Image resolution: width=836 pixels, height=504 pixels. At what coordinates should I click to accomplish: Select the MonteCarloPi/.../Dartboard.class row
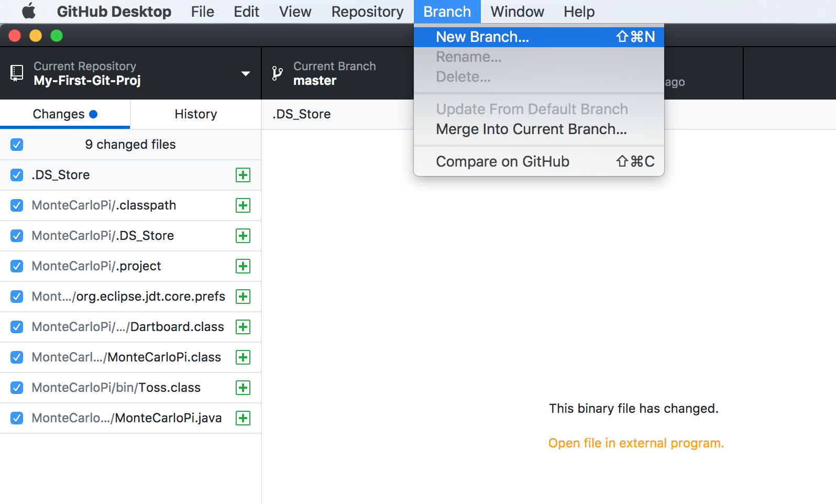(x=130, y=327)
